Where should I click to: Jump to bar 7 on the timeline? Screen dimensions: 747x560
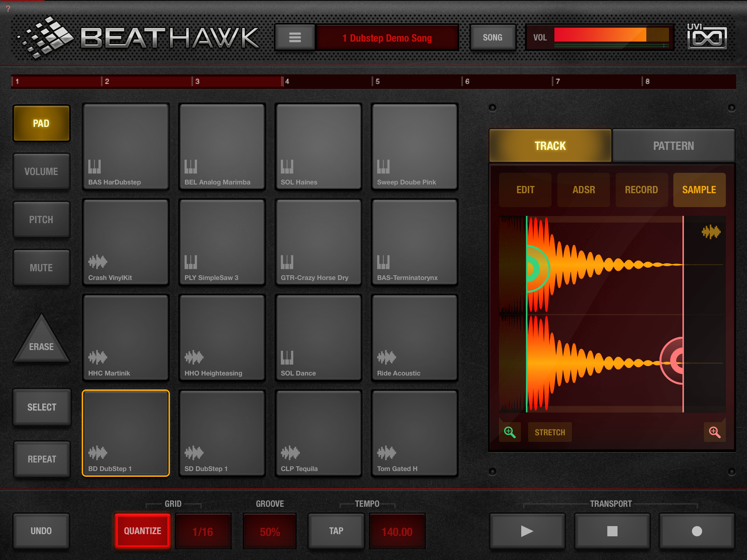click(x=558, y=81)
